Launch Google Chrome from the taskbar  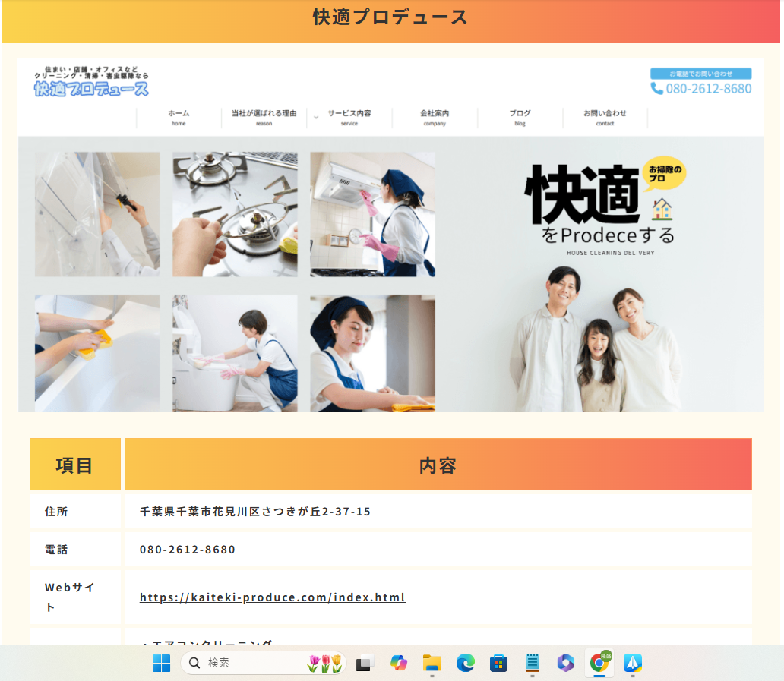tap(599, 664)
